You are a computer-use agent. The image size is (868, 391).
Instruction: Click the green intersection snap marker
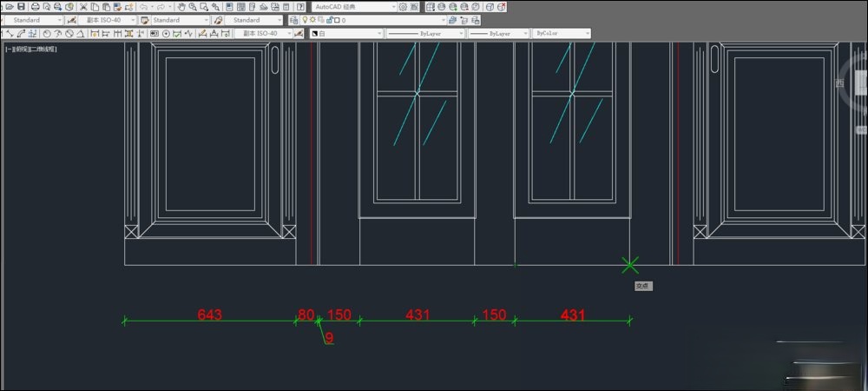(629, 265)
